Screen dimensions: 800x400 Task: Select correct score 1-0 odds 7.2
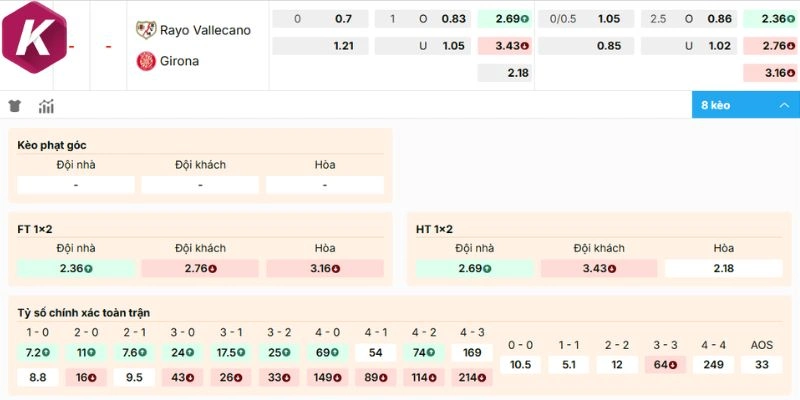tap(38, 353)
